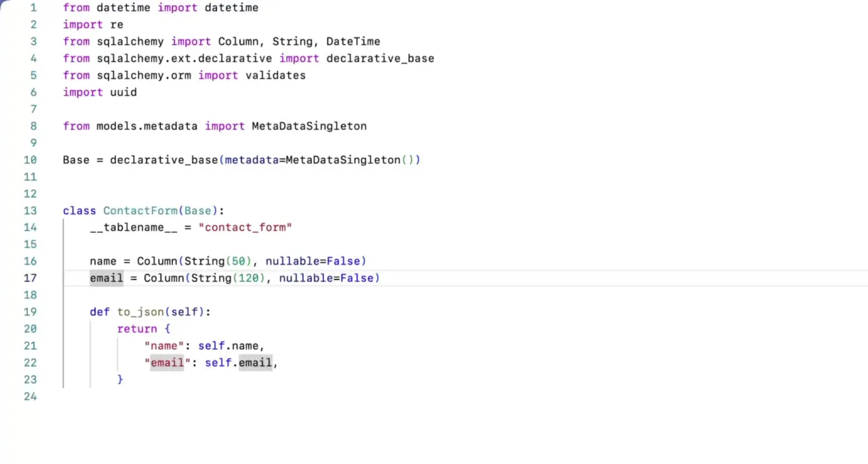Click the "name" key in return dict
Screen dimensions: 868x464
(x=164, y=346)
